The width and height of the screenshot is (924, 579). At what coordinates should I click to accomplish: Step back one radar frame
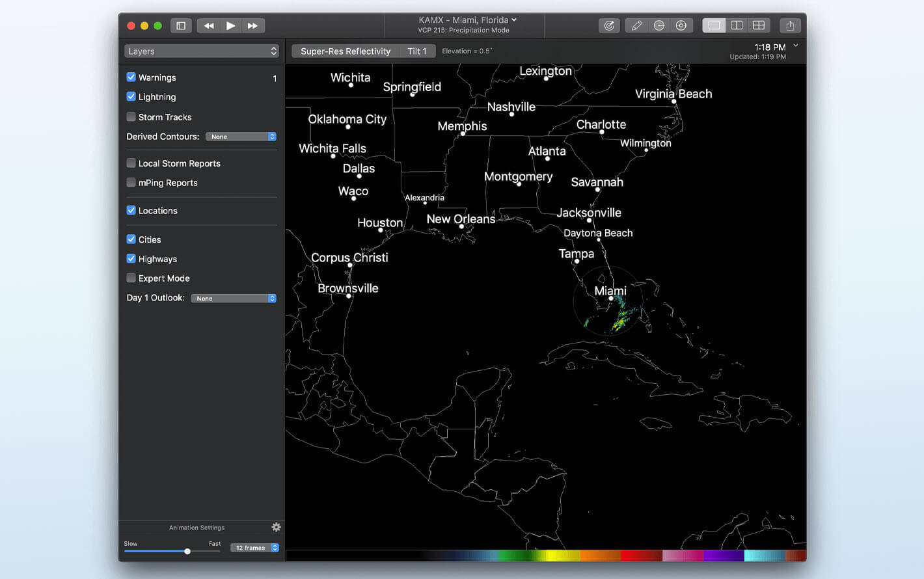point(209,25)
